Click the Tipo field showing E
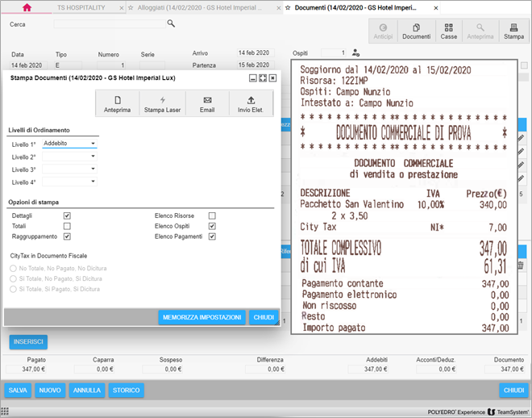The width and height of the screenshot is (532, 418). (x=68, y=65)
